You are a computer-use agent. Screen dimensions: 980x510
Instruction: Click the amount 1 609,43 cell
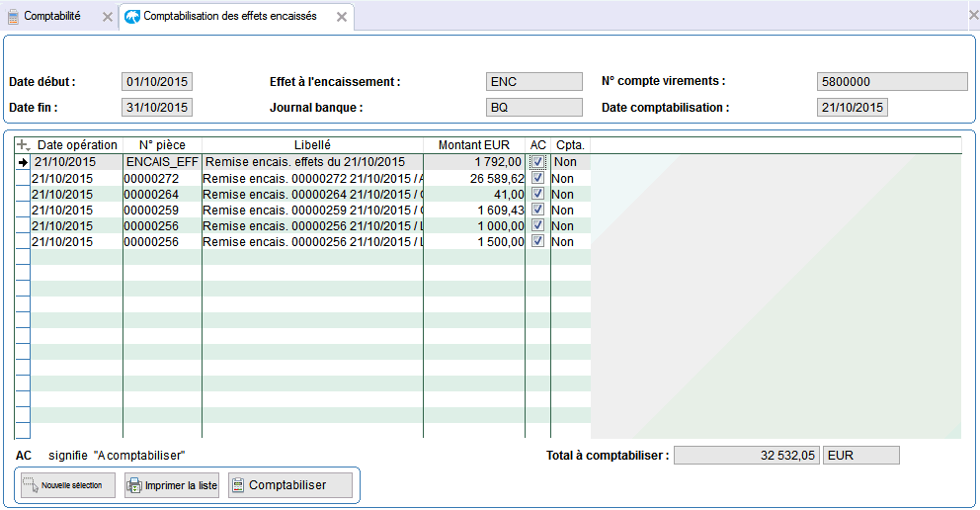tap(474, 210)
